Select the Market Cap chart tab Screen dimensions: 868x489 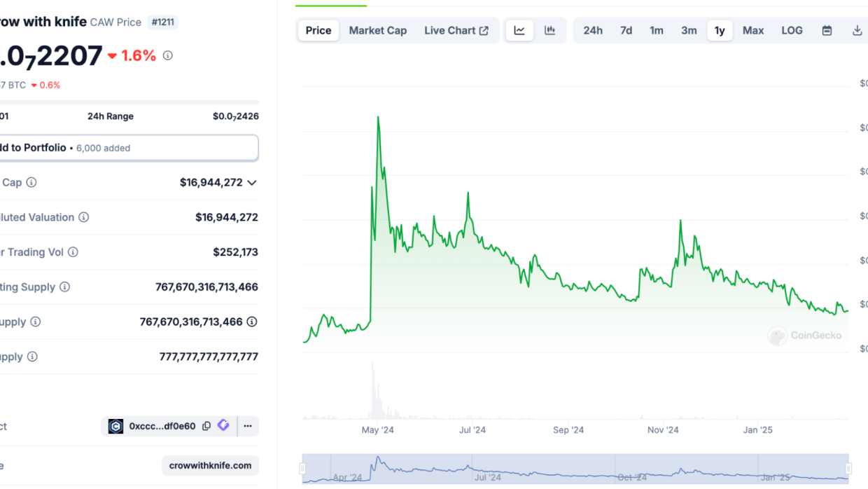[x=378, y=30]
